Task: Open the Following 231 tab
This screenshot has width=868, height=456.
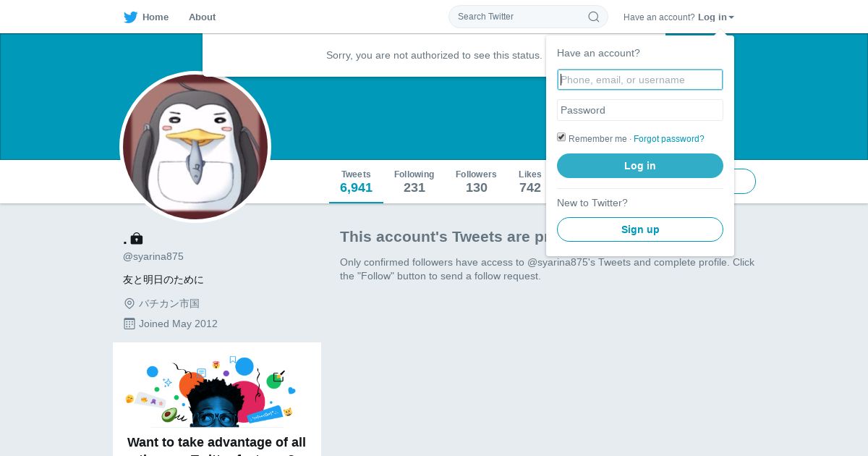Action: pyautogui.click(x=414, y=182)
